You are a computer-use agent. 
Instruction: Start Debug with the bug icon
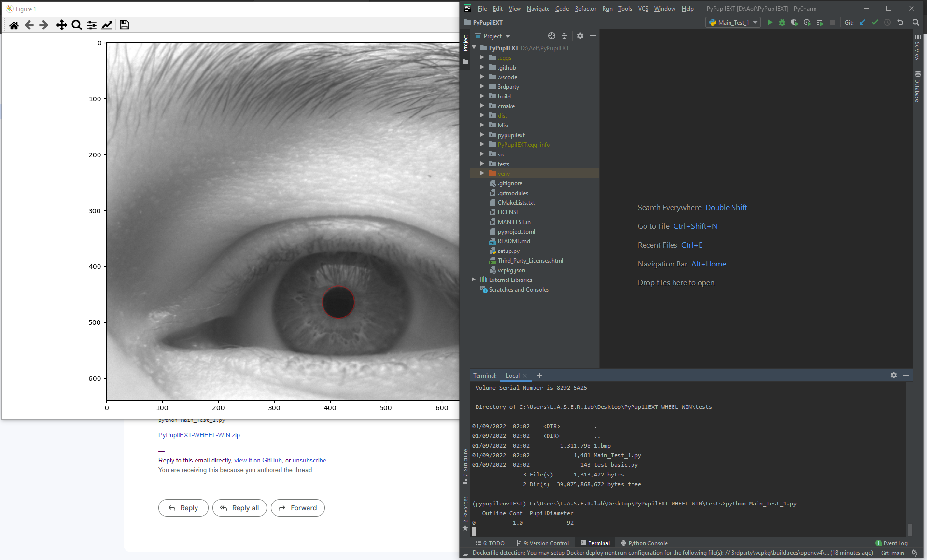782,22
